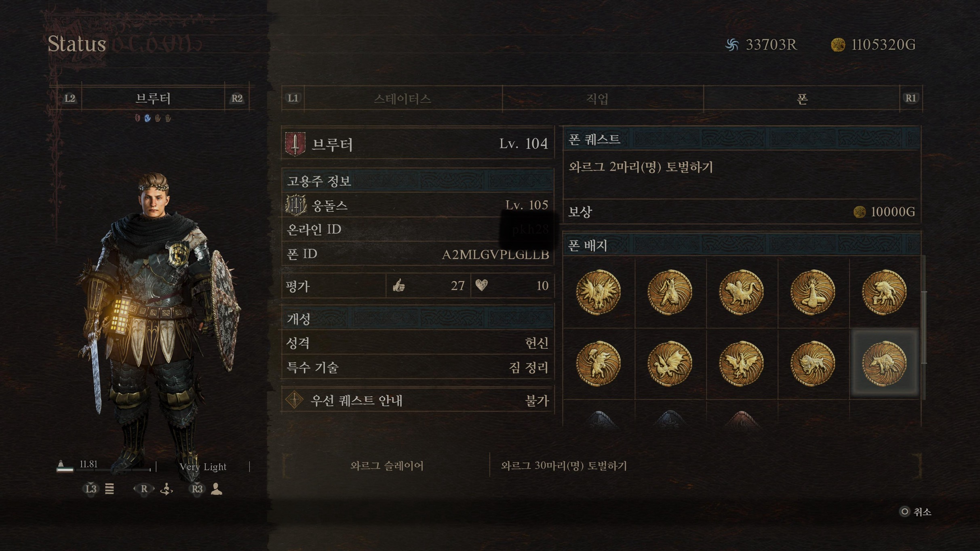980x551 pixels.
Task: Select the front-facing spread-wing dragon badge
Action: click(x=741, y=363)
